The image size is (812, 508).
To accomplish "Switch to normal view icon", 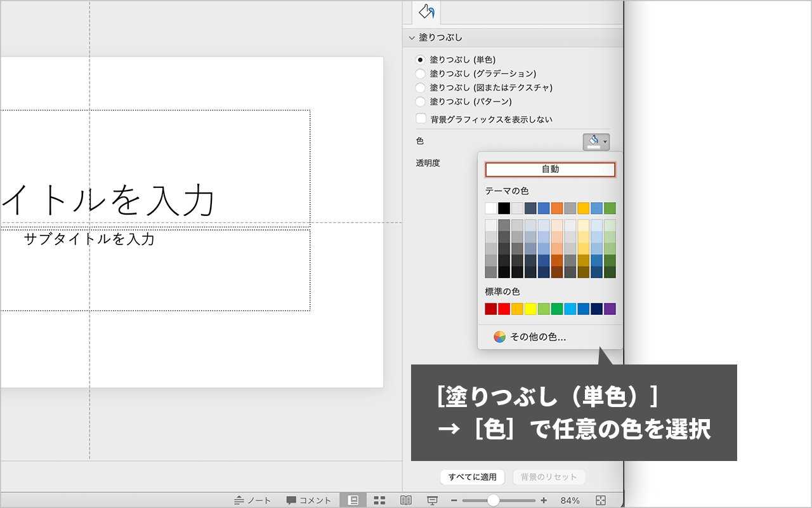I will coord(353,500).
